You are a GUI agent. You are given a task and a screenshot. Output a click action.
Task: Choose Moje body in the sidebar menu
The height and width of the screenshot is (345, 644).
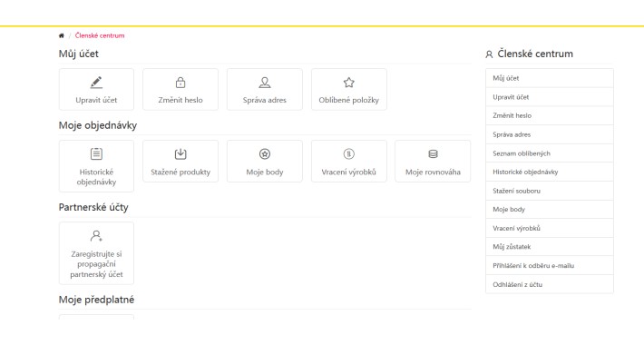point(550,210)
